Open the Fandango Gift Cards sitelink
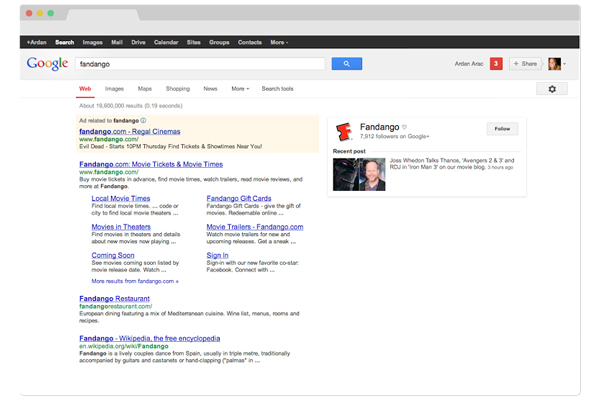This screenshot has height=400, width=595. (239, 198)
